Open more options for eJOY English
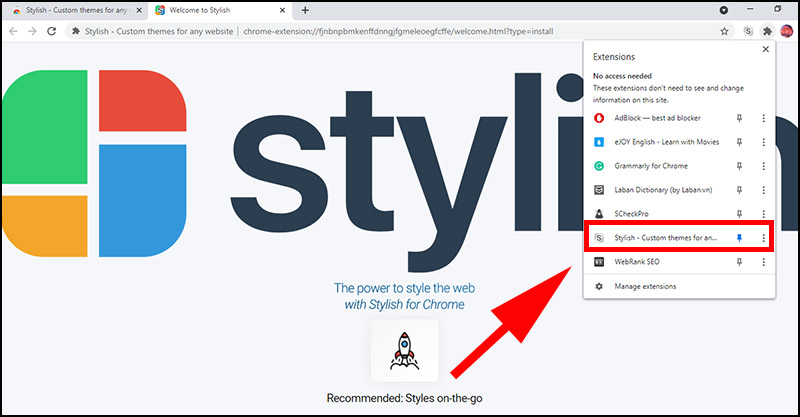The image size is (800, 417). [763, 142]
